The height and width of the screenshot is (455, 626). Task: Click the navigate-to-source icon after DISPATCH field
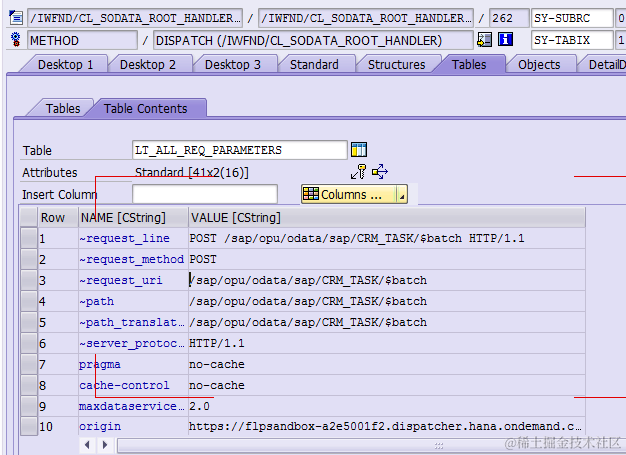click(484, 40)
